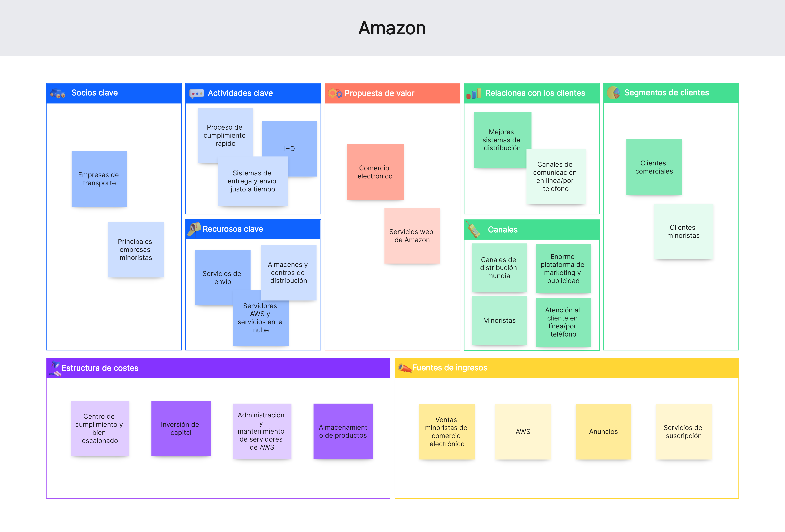Click the bar chart icon beside Relaciones con los clientes

[x=474, y=94]
